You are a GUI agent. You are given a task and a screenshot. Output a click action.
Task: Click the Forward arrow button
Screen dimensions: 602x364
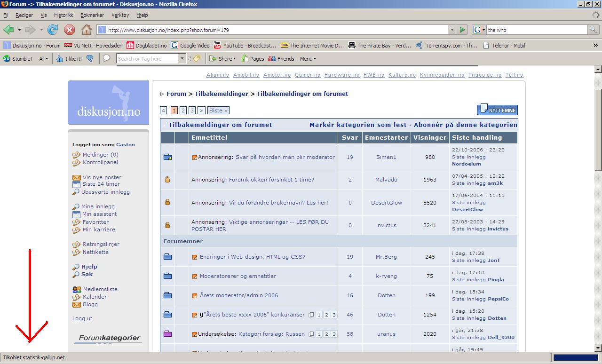31,30
